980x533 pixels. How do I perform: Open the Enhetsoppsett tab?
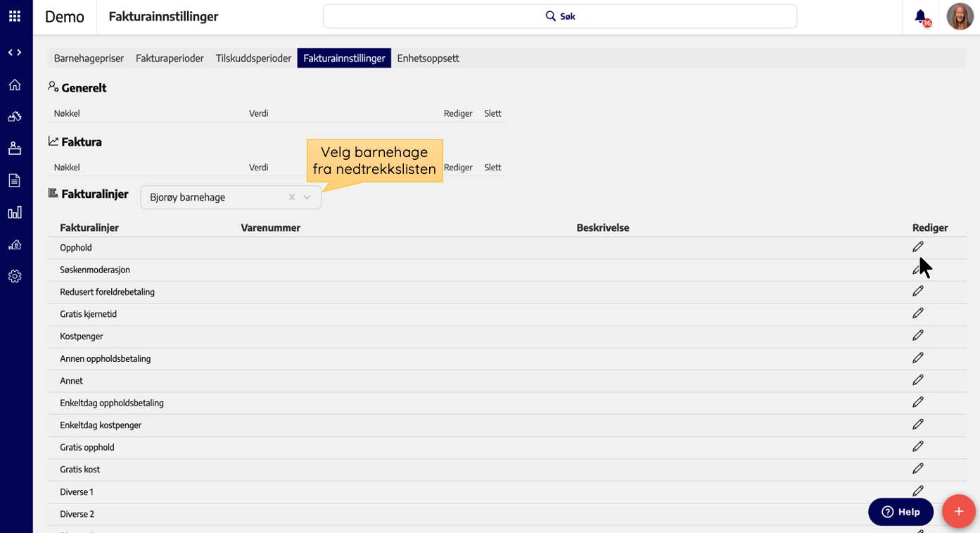(x=428, y=58)
